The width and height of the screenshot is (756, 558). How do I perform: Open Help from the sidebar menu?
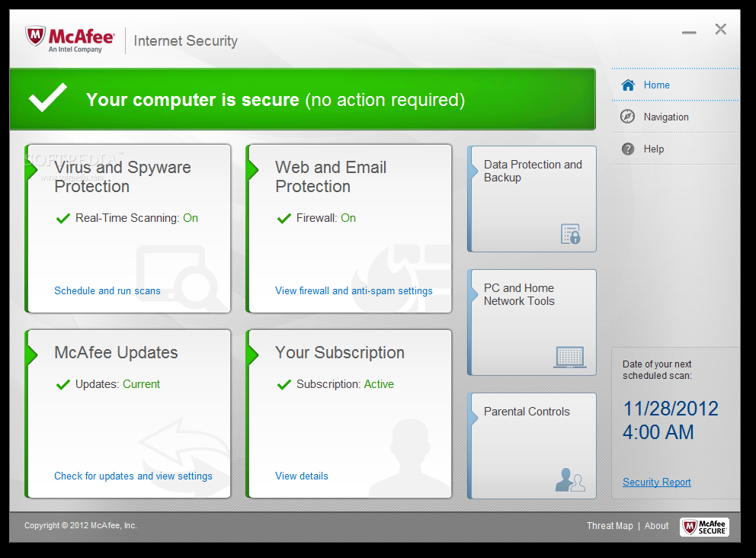tap(655, 148)
